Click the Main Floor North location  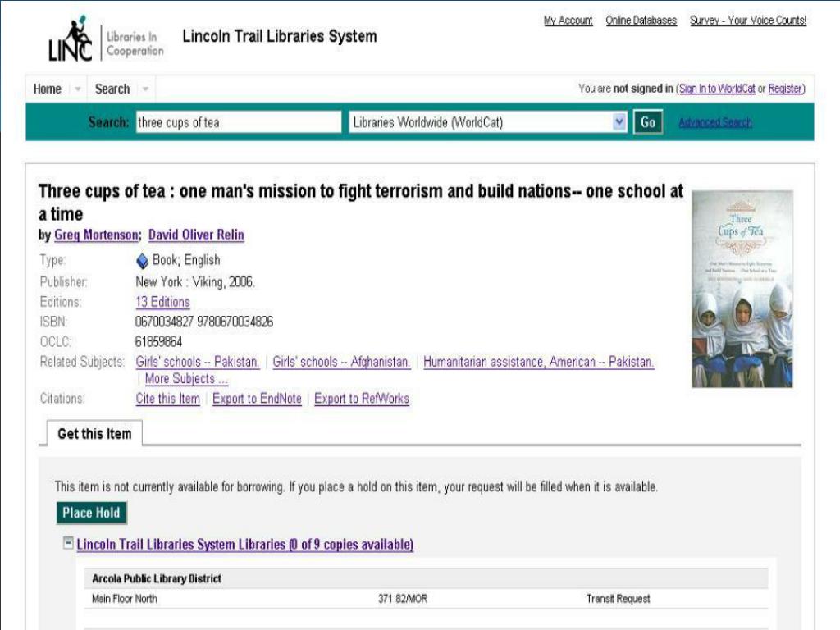(x=125, y=599)
